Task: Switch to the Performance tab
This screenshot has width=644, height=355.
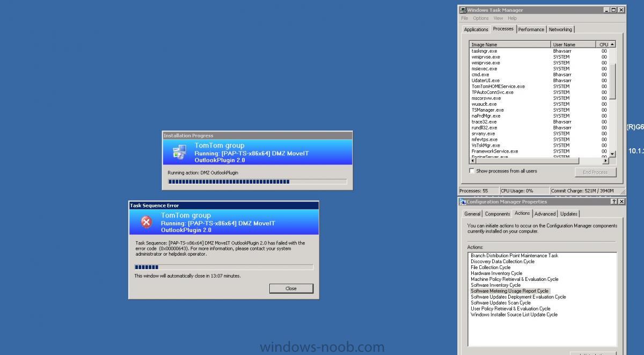Action: pyautogui.click(x=531, y=30)
